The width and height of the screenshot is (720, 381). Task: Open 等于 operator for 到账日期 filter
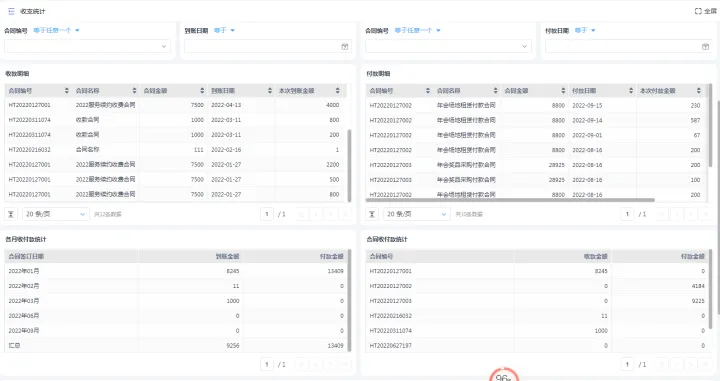(x=224, y=30)
